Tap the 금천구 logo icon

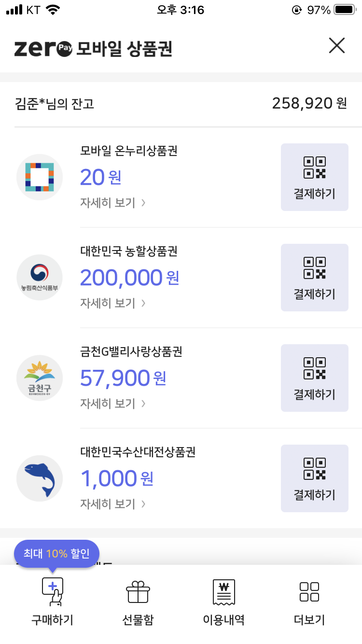40,378
